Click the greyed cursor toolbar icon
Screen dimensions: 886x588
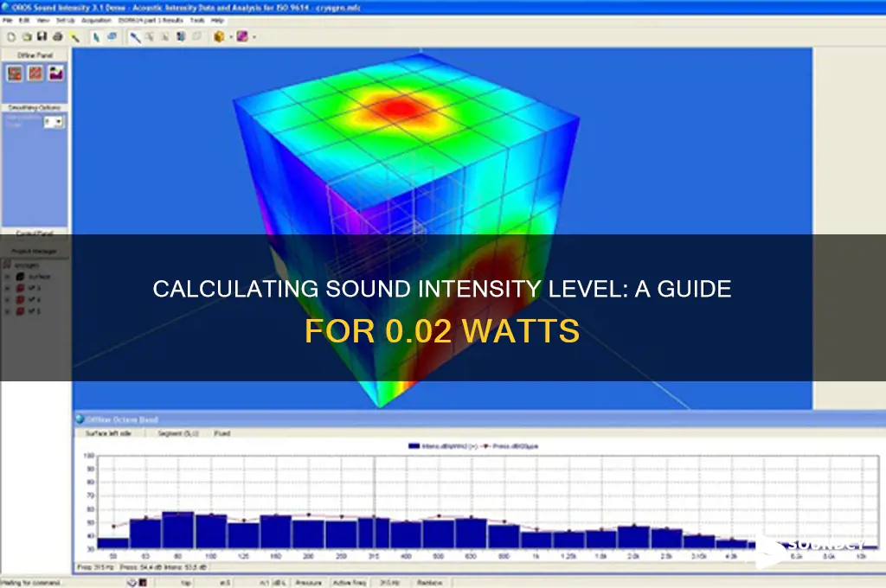coord(165,37)
